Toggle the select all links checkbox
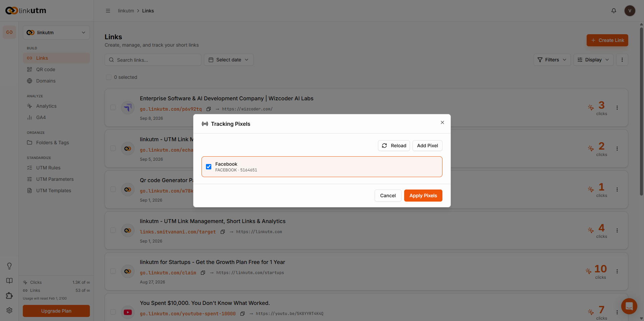This screenshot has height=321, width=644. click(109, 77)
